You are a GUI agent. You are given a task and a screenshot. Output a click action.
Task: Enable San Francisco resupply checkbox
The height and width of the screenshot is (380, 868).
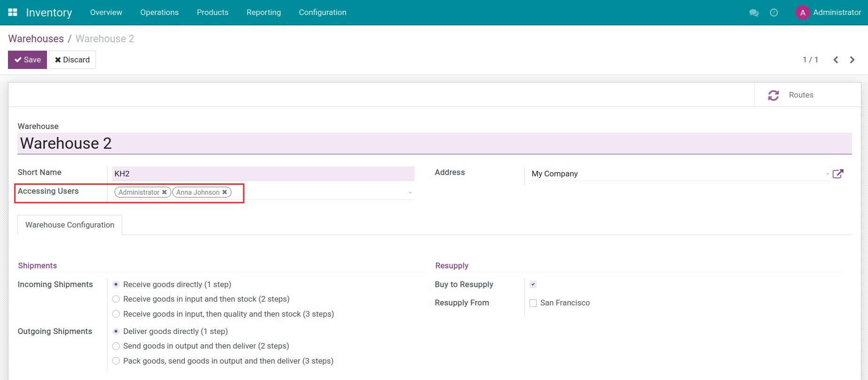(533, 303)
